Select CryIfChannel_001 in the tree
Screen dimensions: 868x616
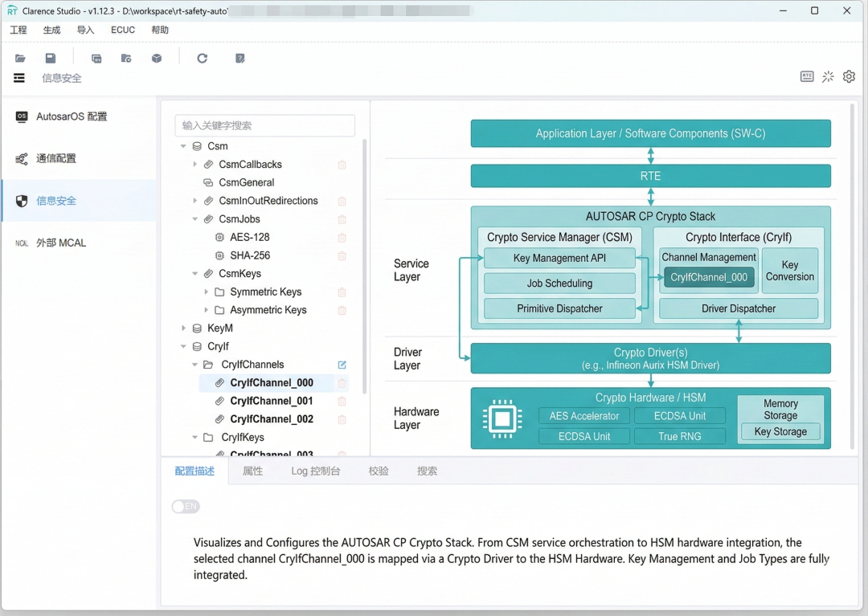271,401
